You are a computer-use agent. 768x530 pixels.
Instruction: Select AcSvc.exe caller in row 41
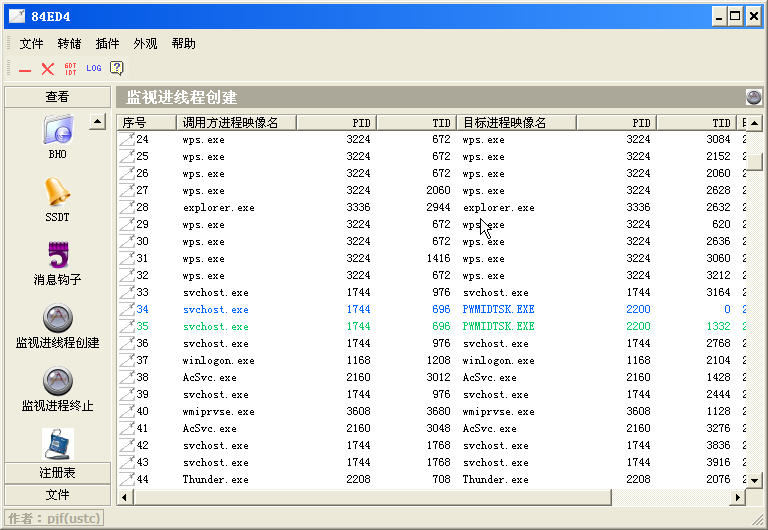[210, 428]
